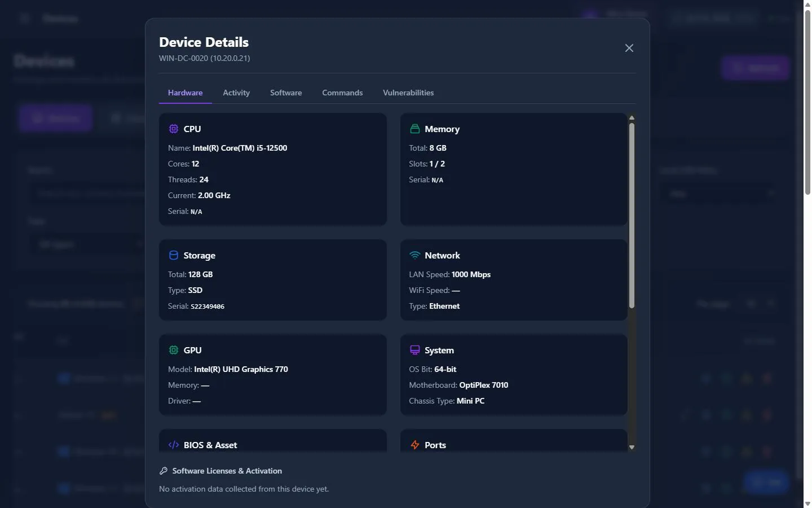Click the hardware panel scrollbar thumb
The width and height of the screenshot is (812, 508).
[632, 214]
